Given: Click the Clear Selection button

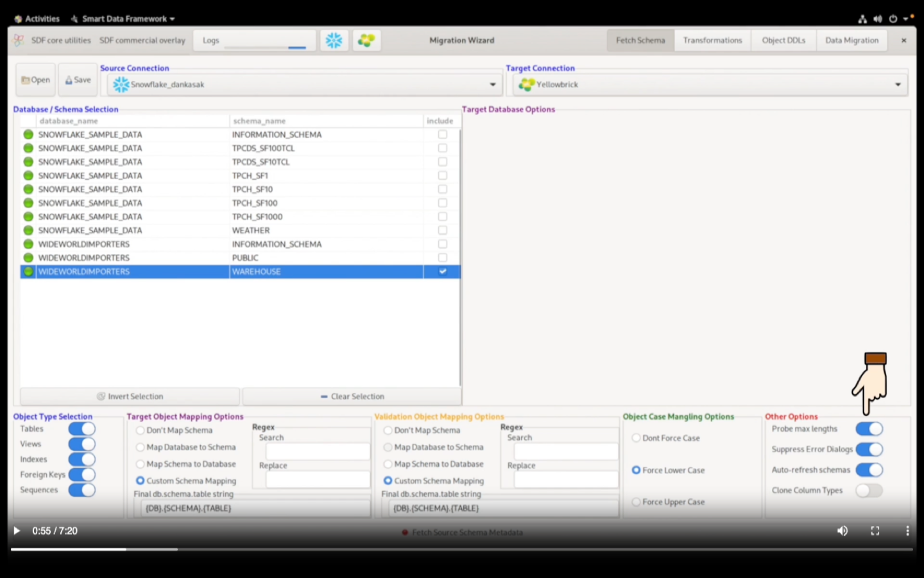Looking at the screenshot, I should coord(352,396).
